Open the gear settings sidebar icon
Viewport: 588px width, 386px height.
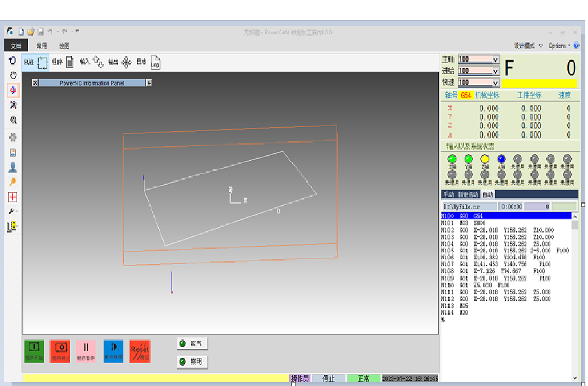[x=13, y=137]
